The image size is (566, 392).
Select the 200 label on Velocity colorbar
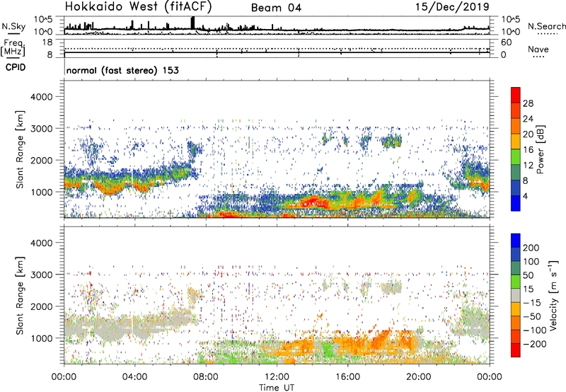pyautogui.click(x=531, y=248)
